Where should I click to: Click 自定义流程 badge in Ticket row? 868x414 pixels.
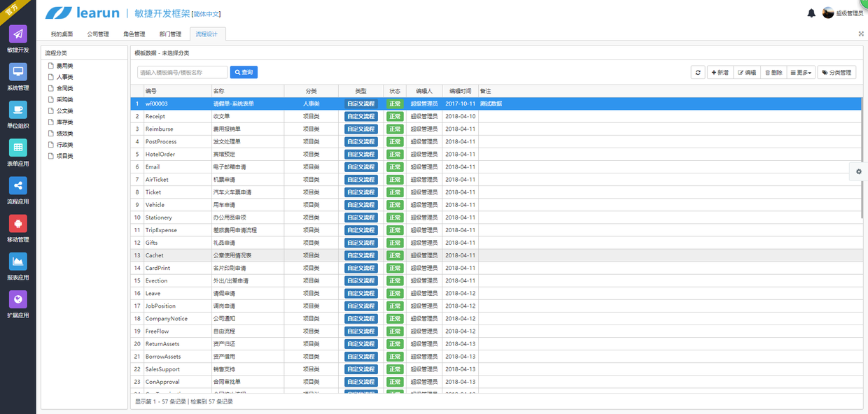[x=361, y=192]
